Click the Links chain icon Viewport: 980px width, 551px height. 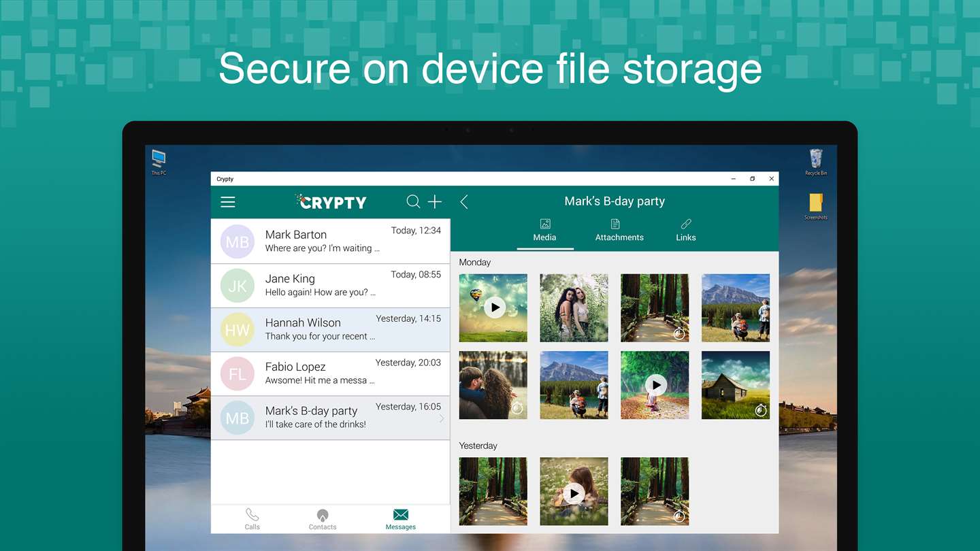686,224
